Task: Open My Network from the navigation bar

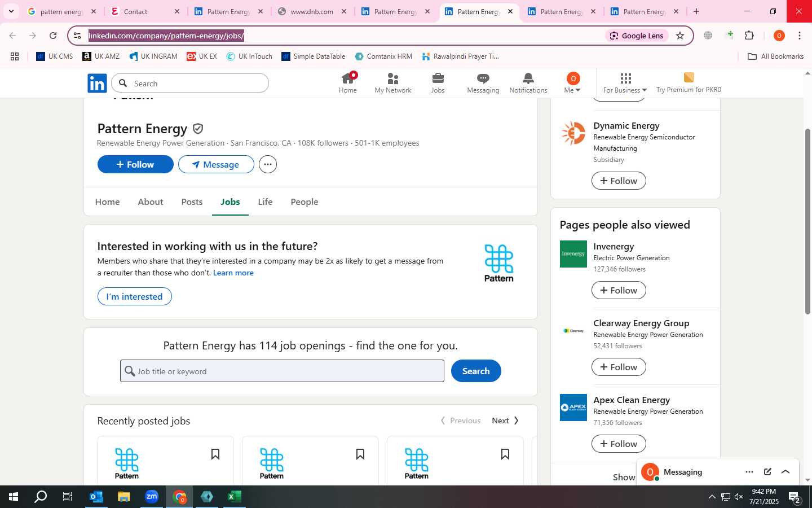Action: [393, 83]
